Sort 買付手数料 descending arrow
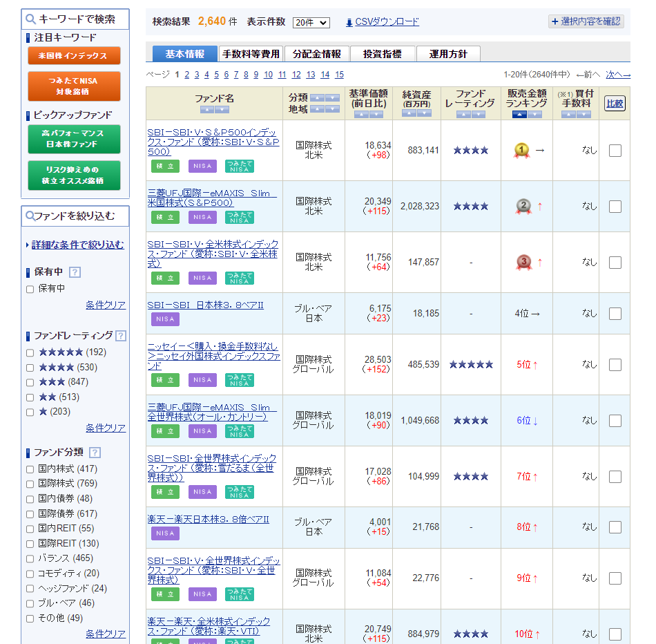Viewport: 656px width, 644px height. point(583,114)
